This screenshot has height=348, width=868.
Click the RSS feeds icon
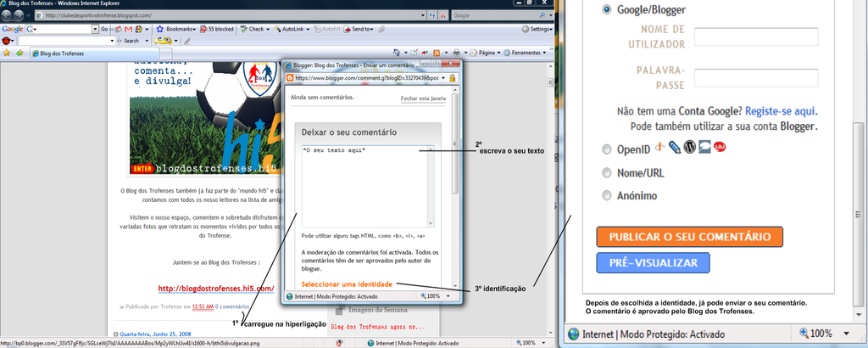point(436,53)
